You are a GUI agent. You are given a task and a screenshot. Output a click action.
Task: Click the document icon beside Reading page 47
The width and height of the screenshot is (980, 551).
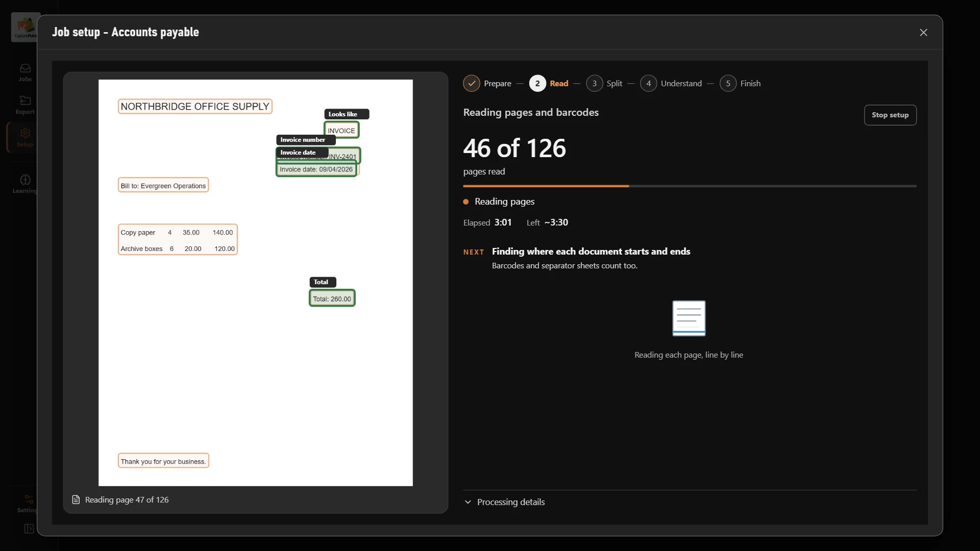click(x=76, y=500)
